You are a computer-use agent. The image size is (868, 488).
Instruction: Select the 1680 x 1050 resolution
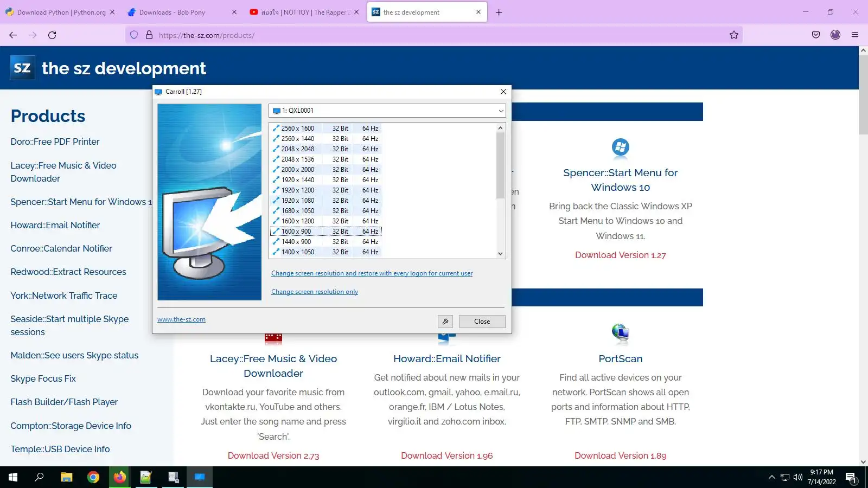tap(325, 211)
